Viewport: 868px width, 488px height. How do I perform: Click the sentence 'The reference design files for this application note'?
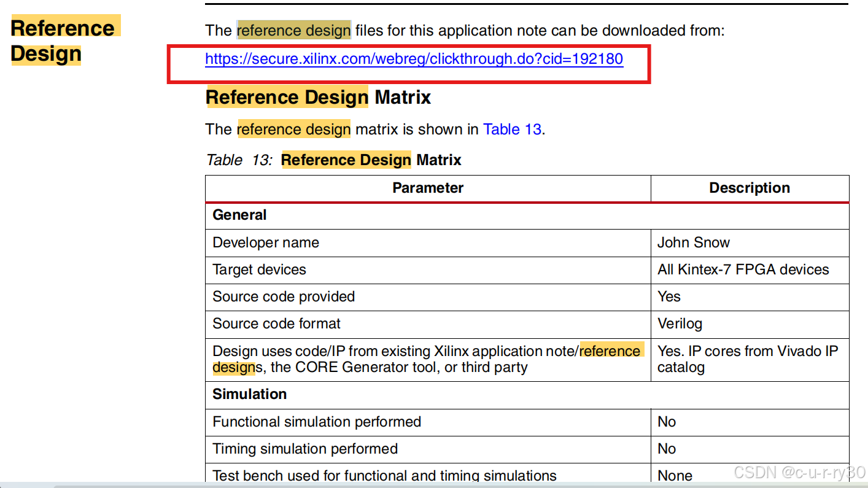click(x=465, y=30)
